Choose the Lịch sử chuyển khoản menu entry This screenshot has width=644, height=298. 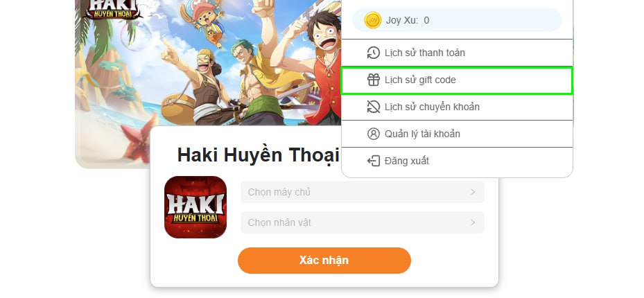pos(457,107)
